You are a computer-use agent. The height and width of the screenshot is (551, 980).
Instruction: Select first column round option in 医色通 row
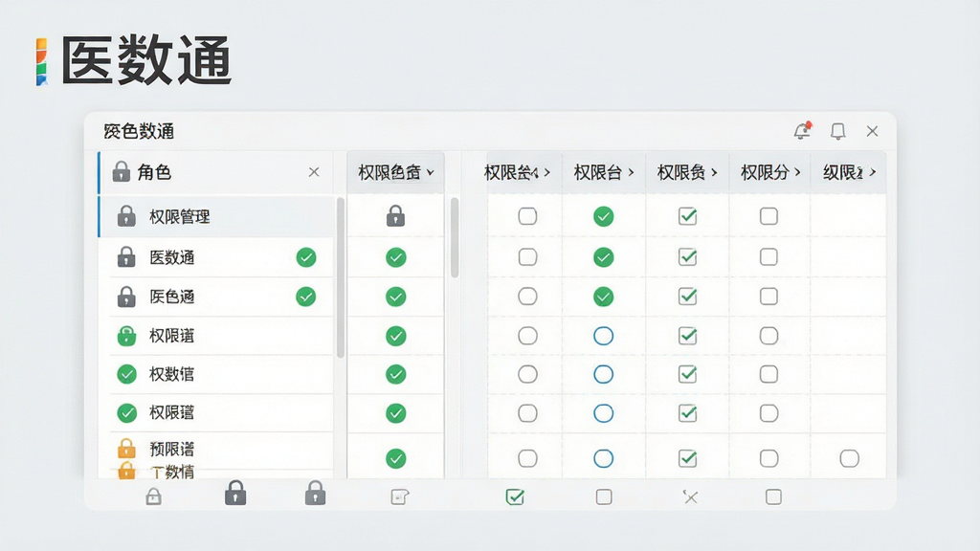(527, 297)
